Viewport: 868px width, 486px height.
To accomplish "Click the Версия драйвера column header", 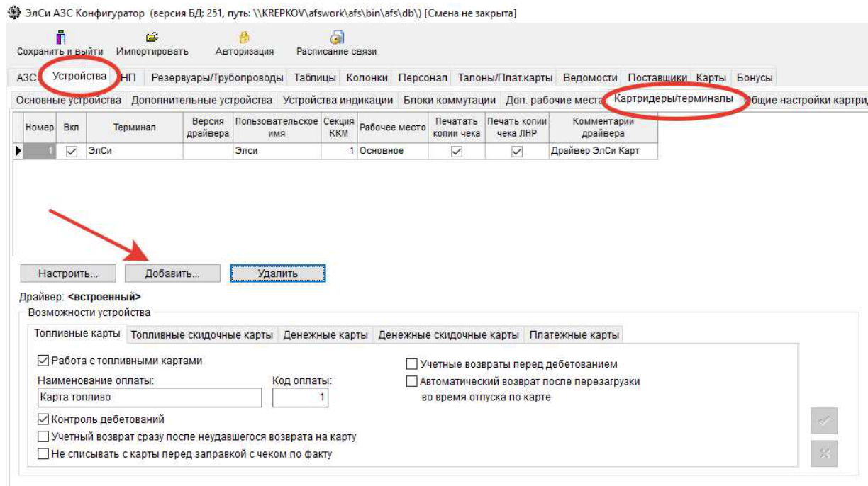I will click(208, 128).
